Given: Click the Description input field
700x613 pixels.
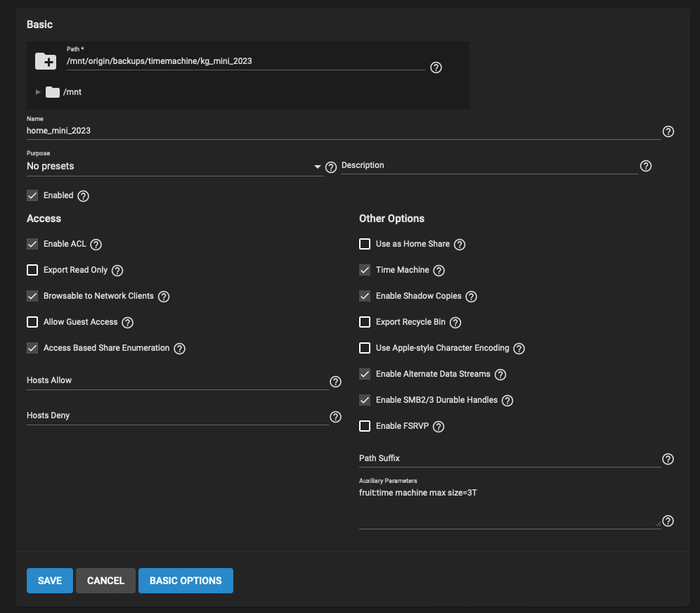Looking at the screenshot, I should [490, 166].
